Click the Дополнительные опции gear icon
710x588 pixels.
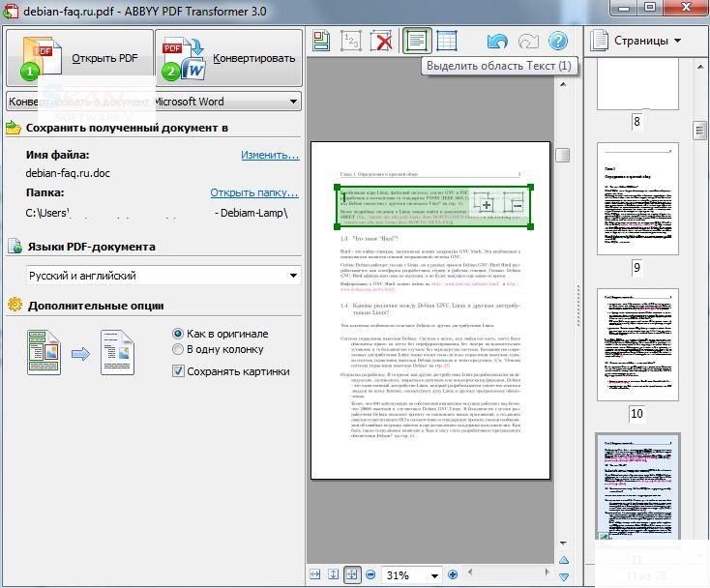[x=15, y=305]
